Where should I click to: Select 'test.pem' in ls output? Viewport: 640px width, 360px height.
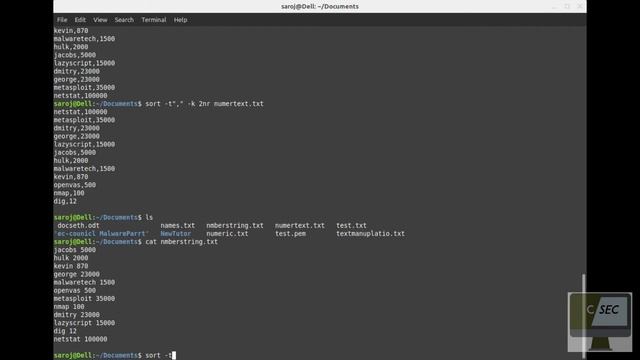(290, 233)
